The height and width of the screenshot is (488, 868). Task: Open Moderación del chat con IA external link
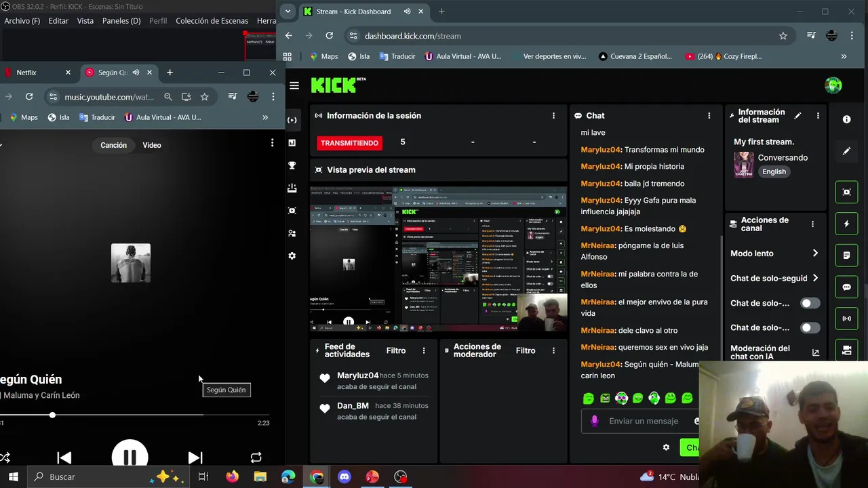815,352
